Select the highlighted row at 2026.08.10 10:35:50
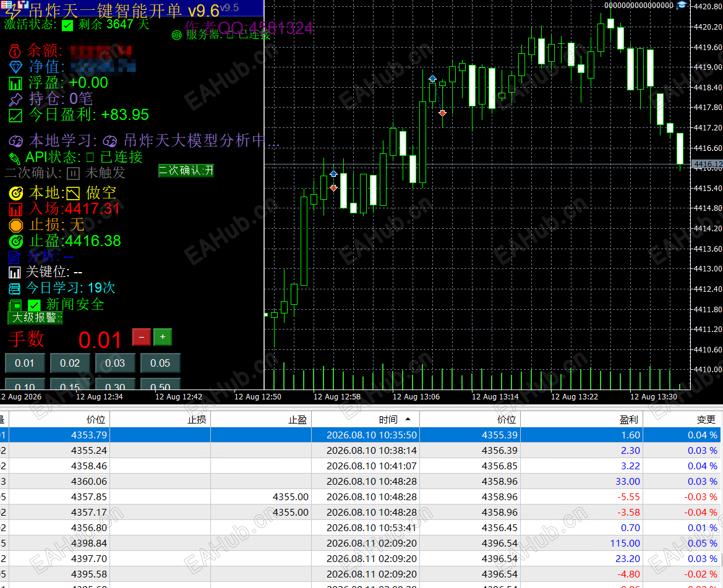Screen dimensions: 723x588 point(360,435)
